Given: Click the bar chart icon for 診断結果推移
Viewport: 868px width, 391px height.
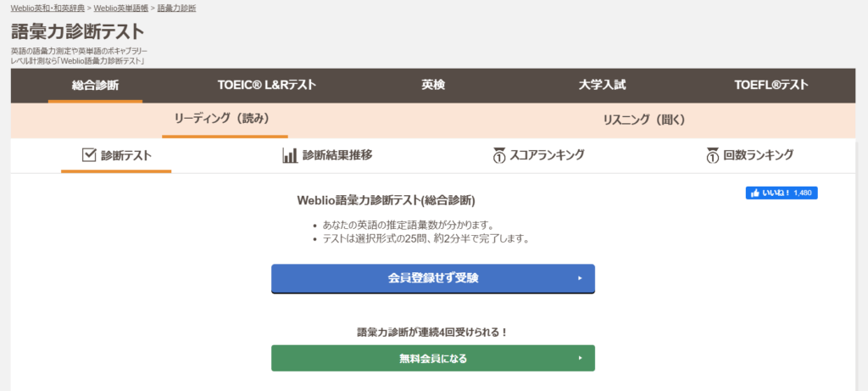Looking at the screenshot, I should coord(289,155).
